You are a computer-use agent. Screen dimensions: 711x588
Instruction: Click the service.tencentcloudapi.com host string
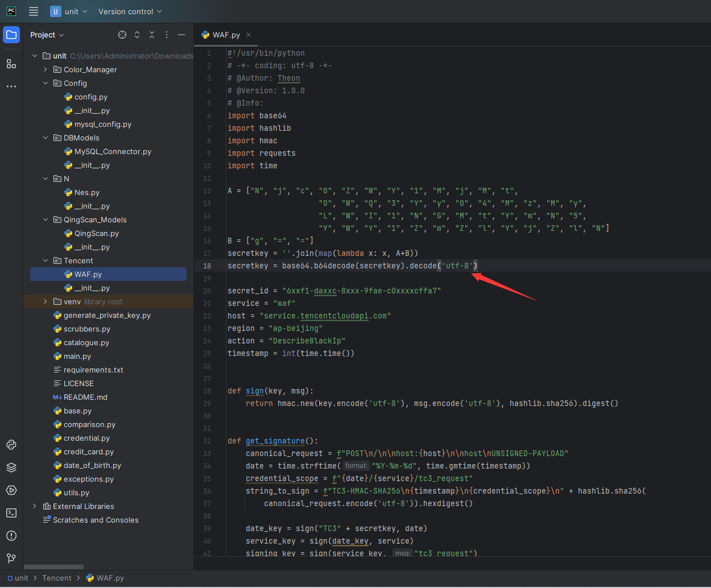tap(325, 316)
